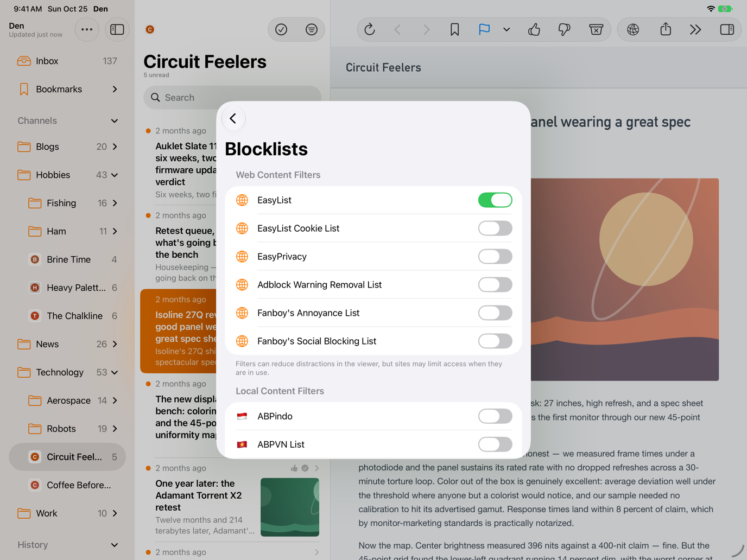Share the current article
The width and height of the screenshot is (747, 560).
tap(666, 29)
